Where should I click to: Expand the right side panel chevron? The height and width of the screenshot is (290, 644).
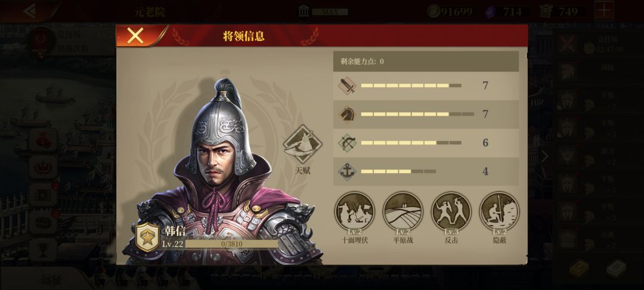[545, 156]
